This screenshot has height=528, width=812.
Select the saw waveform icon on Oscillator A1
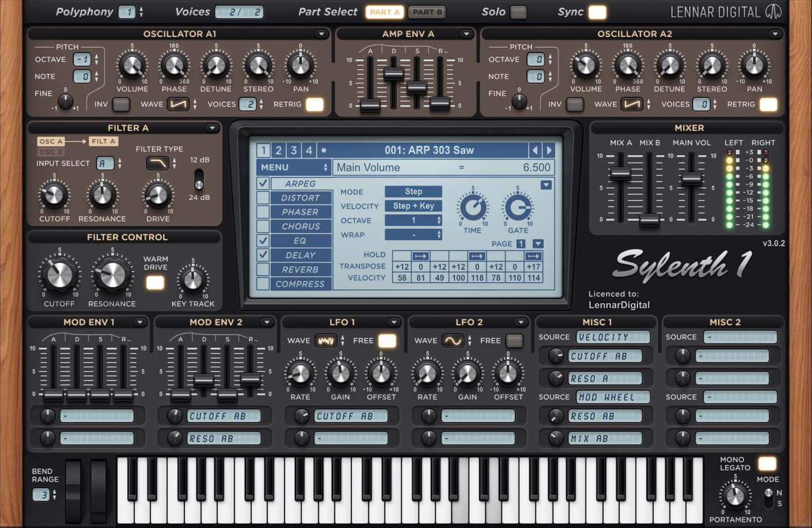pyautogui.click(x=179, y=104)
